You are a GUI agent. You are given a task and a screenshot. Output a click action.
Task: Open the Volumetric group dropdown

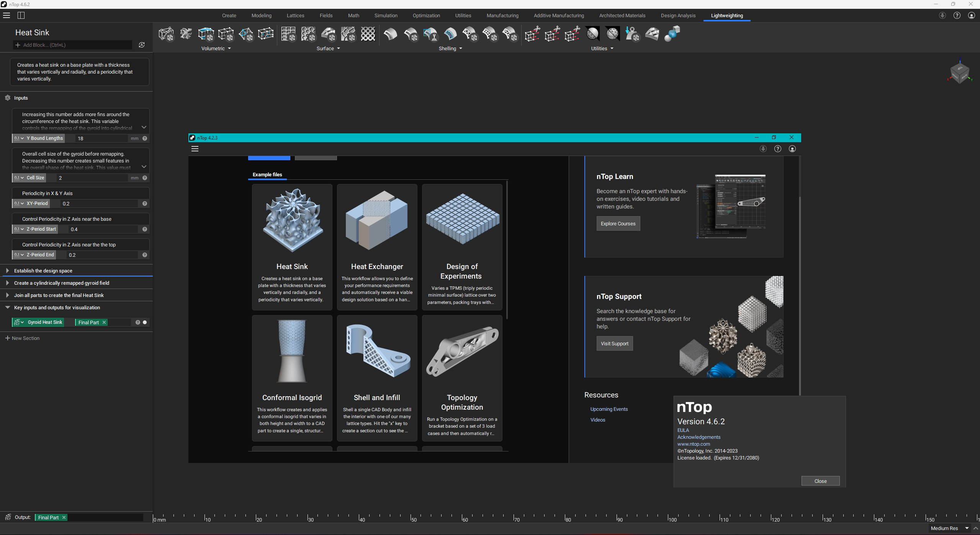[229, 49]
